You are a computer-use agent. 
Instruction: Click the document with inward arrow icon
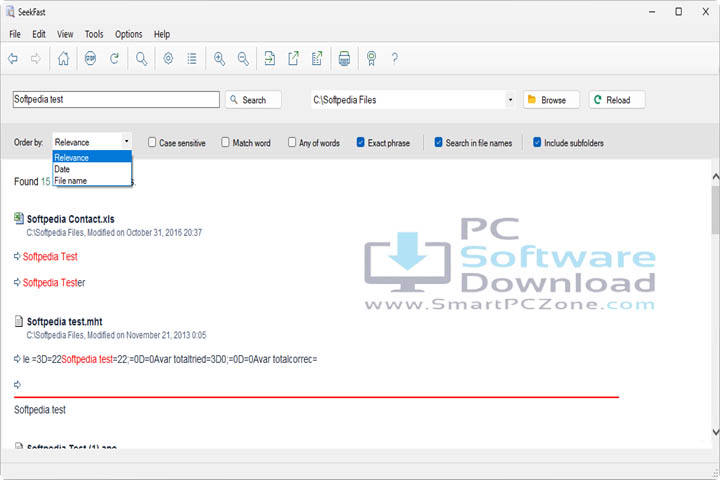coord(270,58)
